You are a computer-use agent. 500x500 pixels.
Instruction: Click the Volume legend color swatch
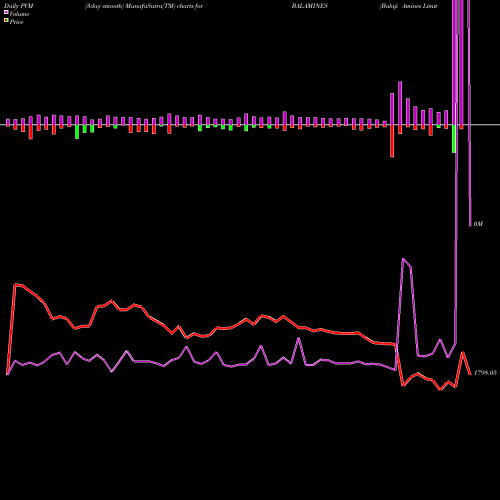click(6, 12)
